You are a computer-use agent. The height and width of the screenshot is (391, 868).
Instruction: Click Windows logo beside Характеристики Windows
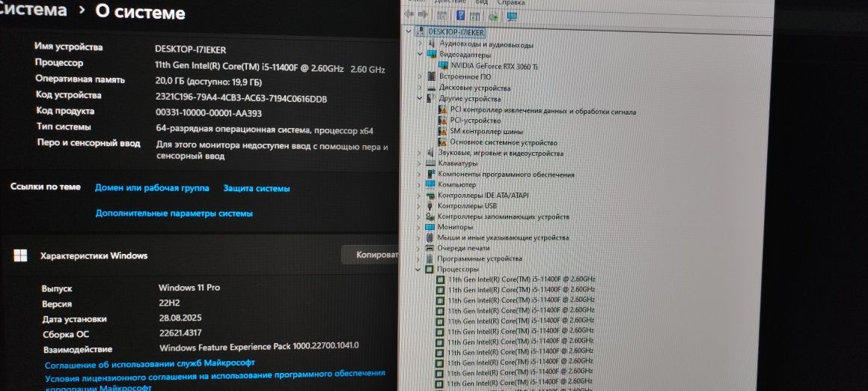coord(20,255)
